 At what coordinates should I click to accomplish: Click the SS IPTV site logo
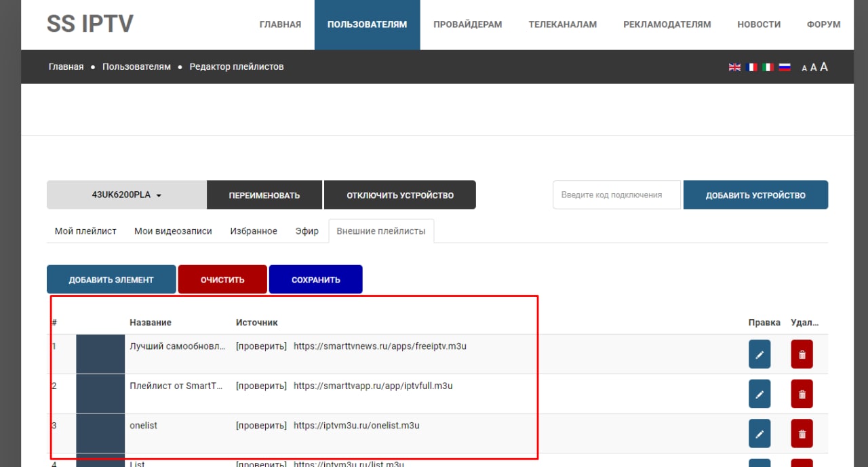90,24
